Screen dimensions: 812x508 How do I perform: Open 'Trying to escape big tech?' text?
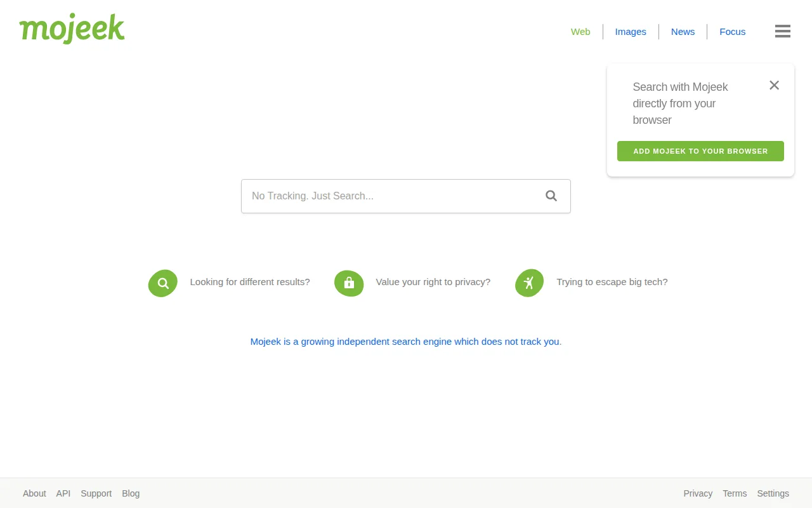click(x=612, y=282)
